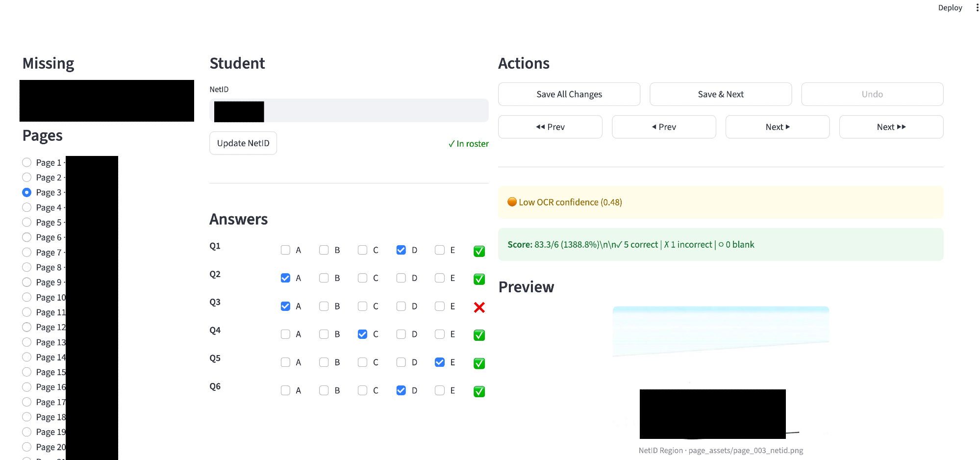Click the green checkmark icon for Q6
The image size is (980, 460).
point(479,391)
